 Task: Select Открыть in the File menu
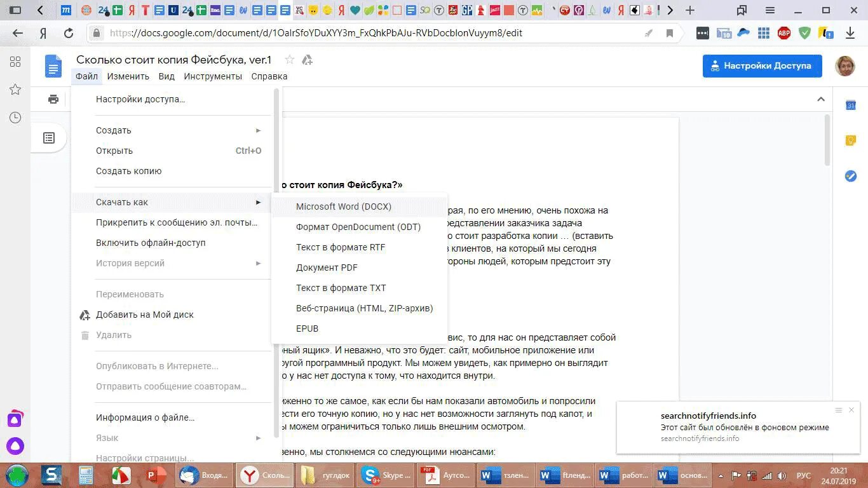(172, 151)
